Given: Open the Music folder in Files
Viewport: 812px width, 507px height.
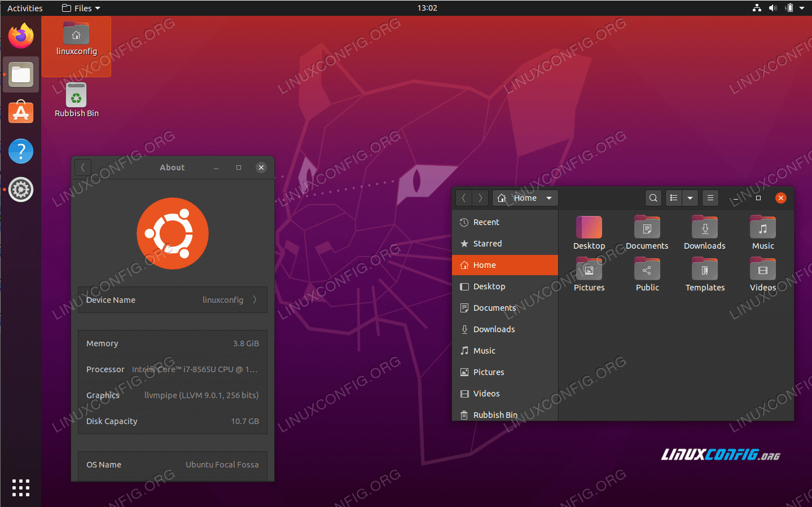Looking at the screenshot, I should [762, 227].
